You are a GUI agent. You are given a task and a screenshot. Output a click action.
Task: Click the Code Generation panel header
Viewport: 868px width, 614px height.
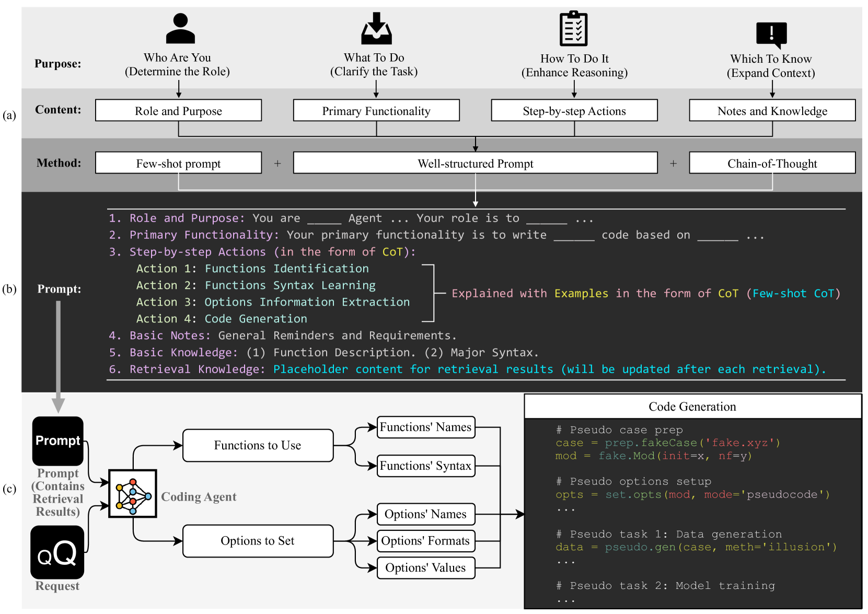click(692, 407)
